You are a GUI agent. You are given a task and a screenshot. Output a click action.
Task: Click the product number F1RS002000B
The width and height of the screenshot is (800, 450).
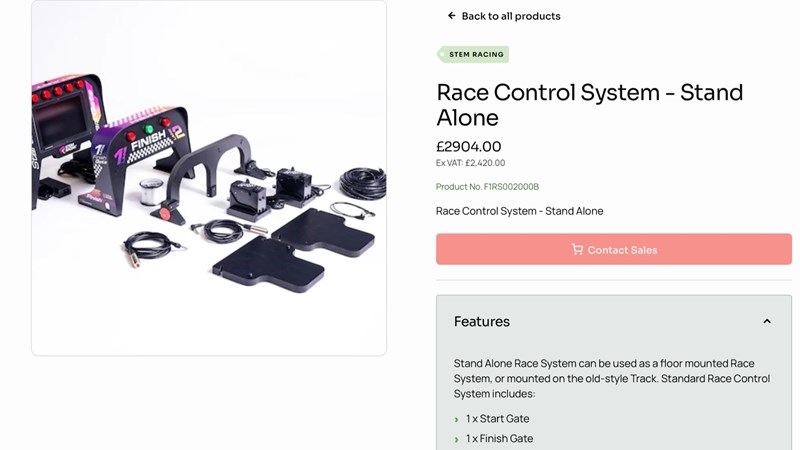[487, 187]
